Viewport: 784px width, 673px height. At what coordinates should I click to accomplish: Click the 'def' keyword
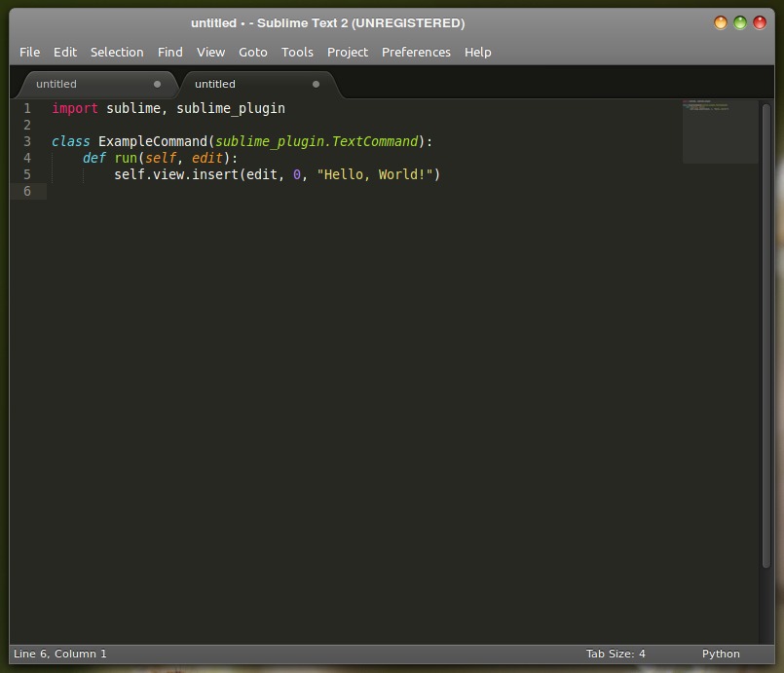point(94,158)
